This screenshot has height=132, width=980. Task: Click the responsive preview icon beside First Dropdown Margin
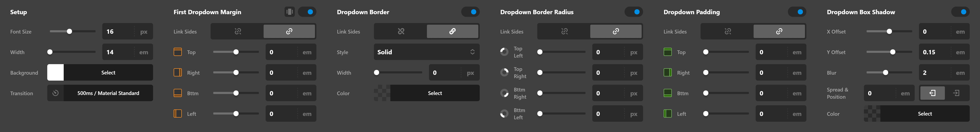289,12
